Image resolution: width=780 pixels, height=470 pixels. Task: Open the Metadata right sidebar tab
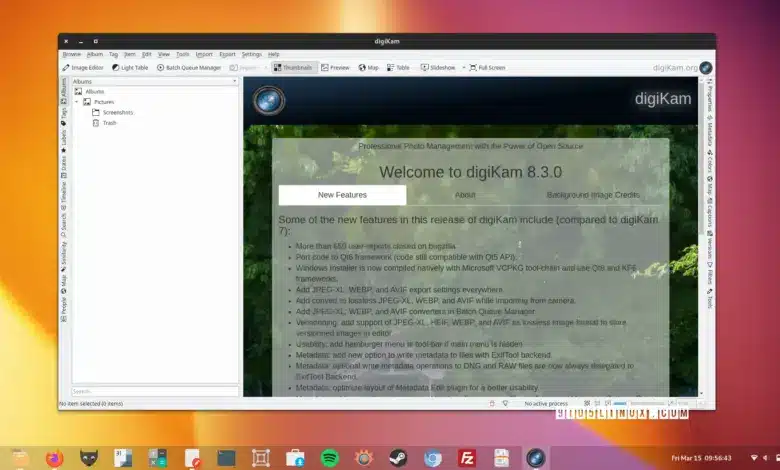point(710,131)
